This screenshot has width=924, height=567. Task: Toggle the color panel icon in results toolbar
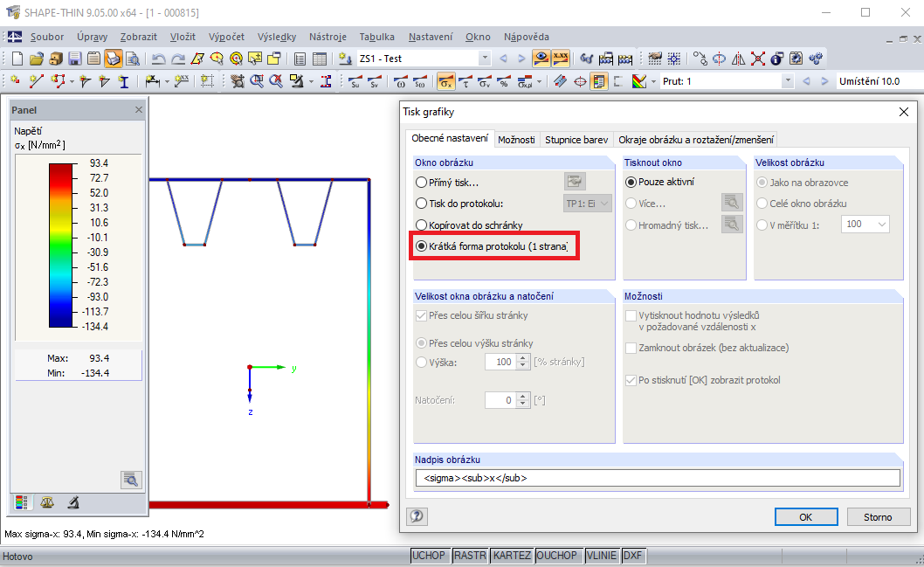tap(599, 81)
